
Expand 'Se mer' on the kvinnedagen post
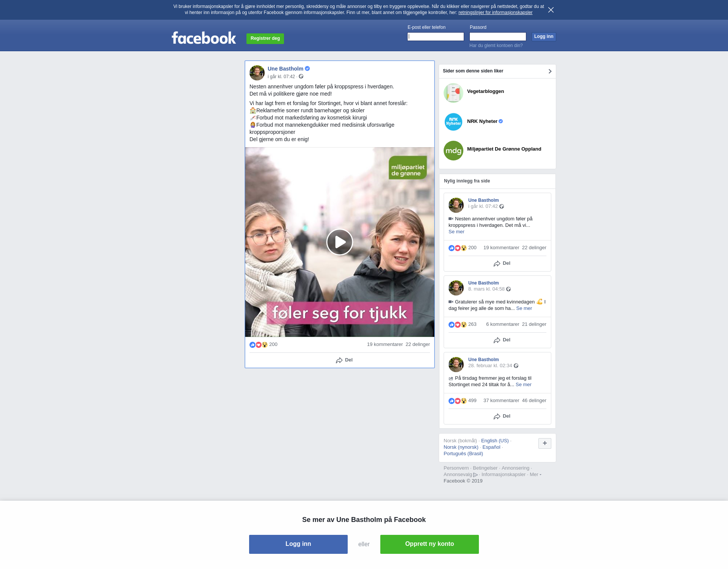(524, 308)
